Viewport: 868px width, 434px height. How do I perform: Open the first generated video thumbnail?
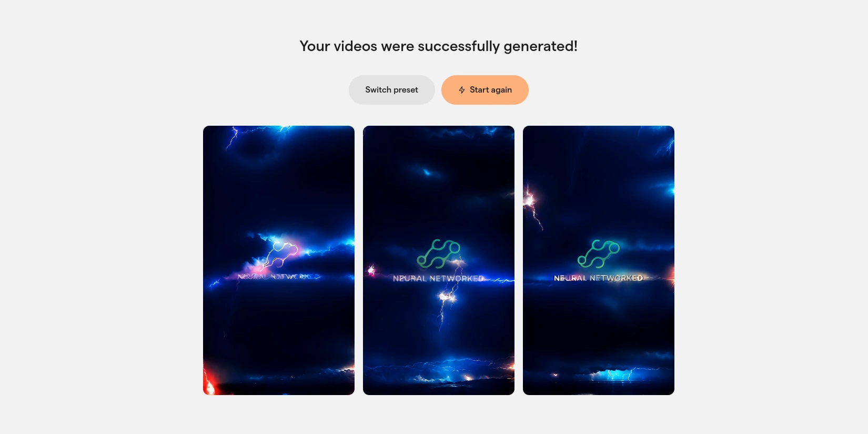click(x=279, y=260)
